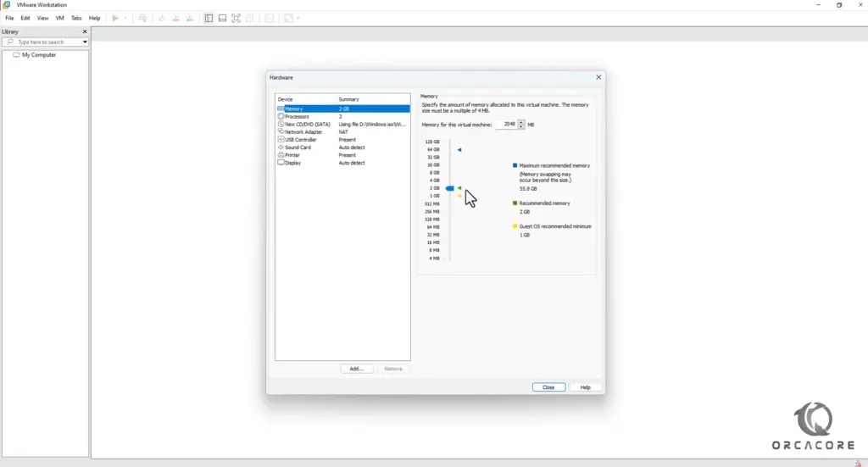
Task: Click the Recommended memory legend label
Action: [544, 203]
